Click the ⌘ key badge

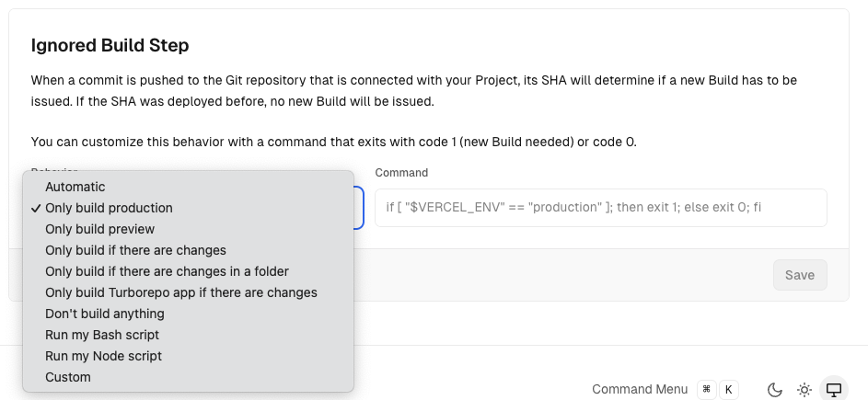click(707, 390)
